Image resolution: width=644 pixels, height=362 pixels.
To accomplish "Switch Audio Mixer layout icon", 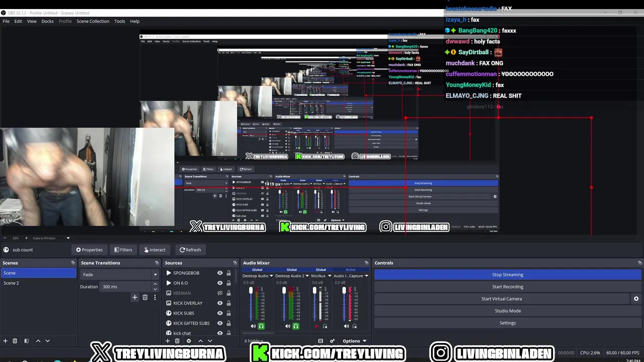I will [320, 341].
